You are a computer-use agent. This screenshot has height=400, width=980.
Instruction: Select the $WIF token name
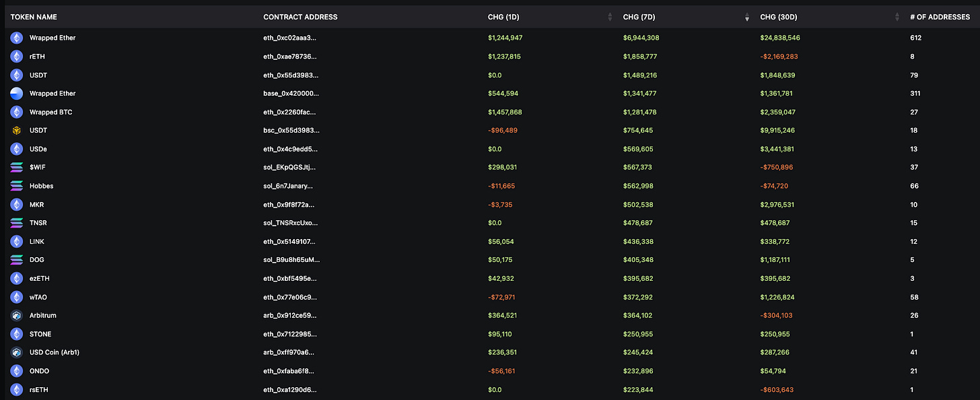pyautogui.click(x=38, y=168)
